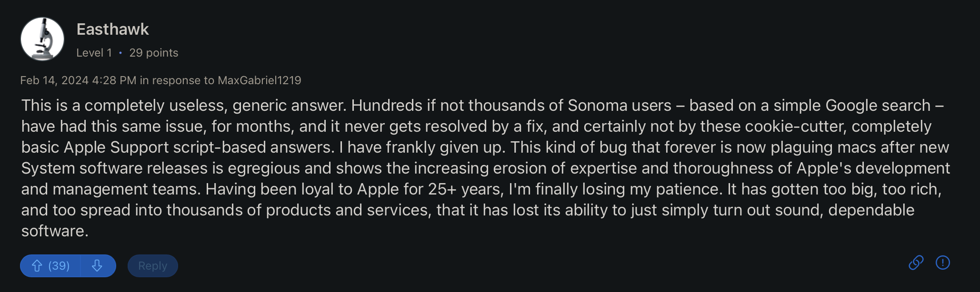The image size is (980, 292).
Task: Downvote the Easthawk comment
Action: click(97, 266)
